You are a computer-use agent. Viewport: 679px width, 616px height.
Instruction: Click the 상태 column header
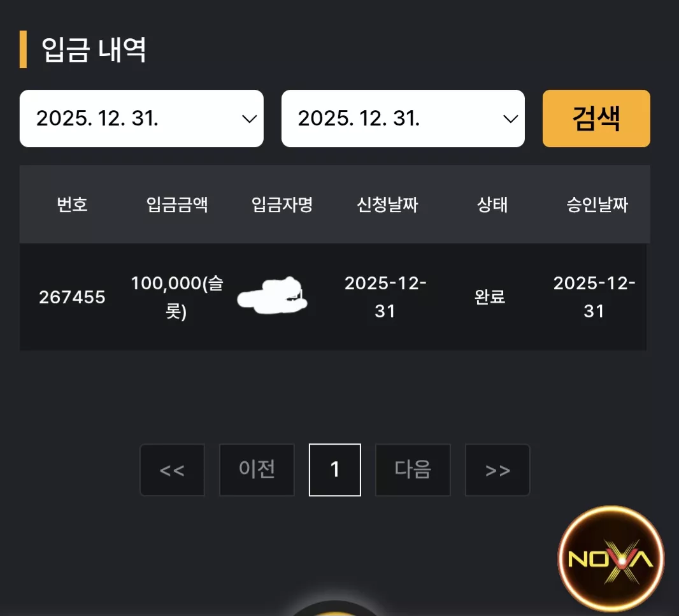click(x=492, y=204)
